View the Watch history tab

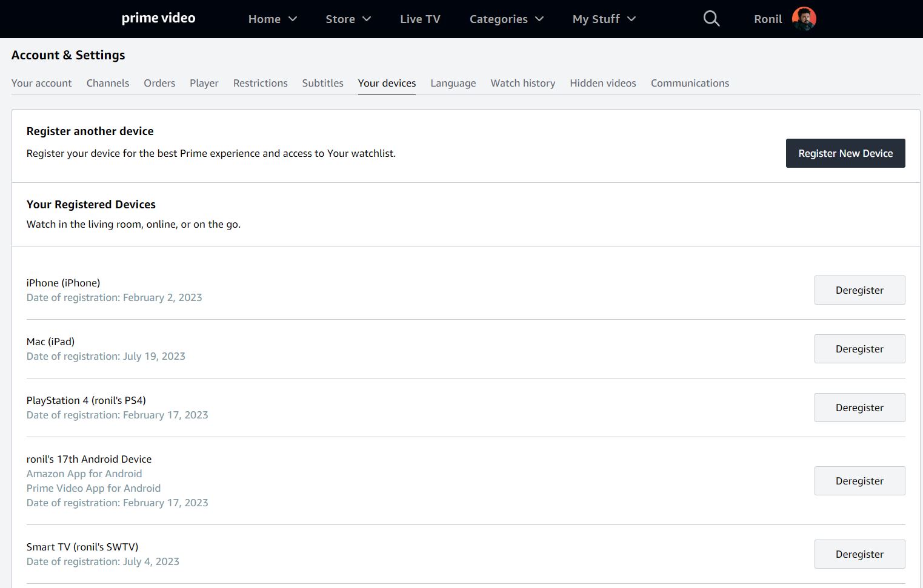tap(522, 83)
